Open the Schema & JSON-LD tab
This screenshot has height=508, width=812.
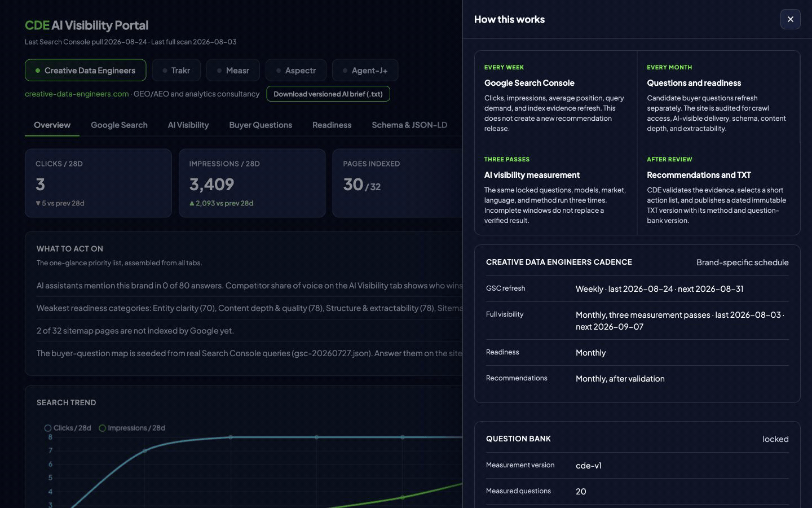(x=409, y=125)
